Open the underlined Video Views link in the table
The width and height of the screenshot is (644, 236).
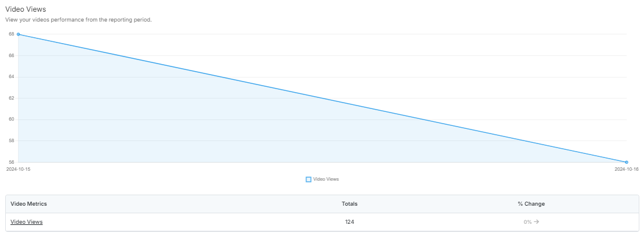[x=27, y=222]
